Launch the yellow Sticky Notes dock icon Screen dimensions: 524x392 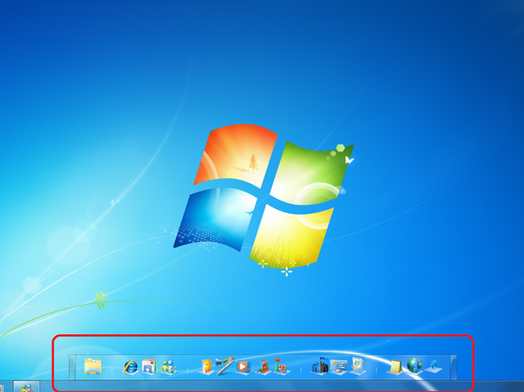(395, 367)
